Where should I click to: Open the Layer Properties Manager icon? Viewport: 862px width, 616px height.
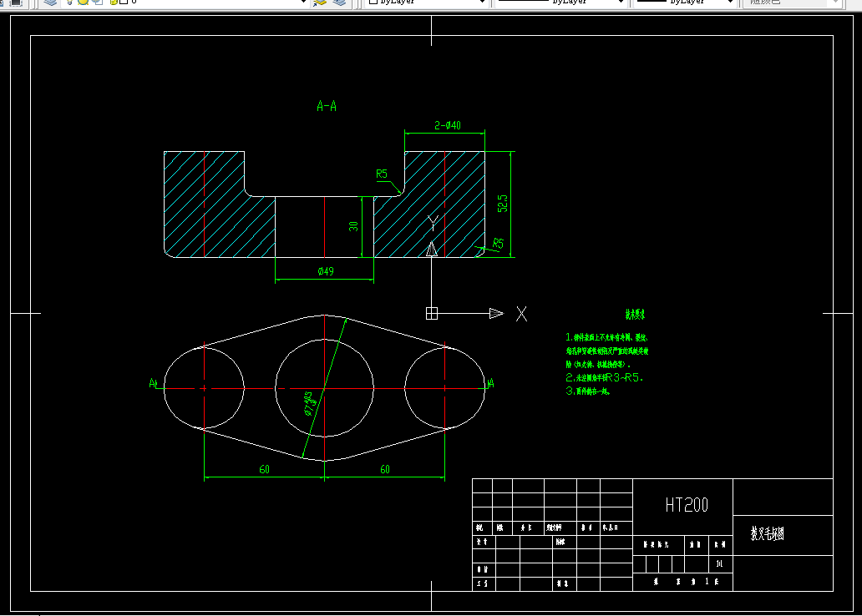click(50, 3)
